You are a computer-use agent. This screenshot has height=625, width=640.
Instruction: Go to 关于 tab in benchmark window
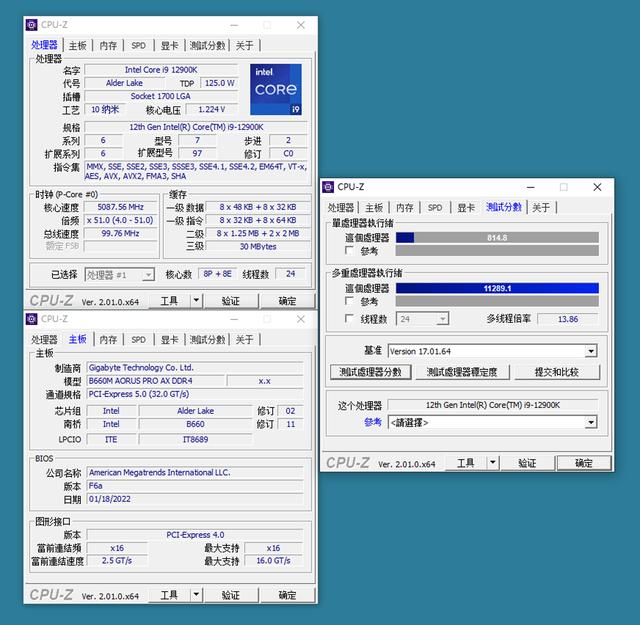coord(541,208)
